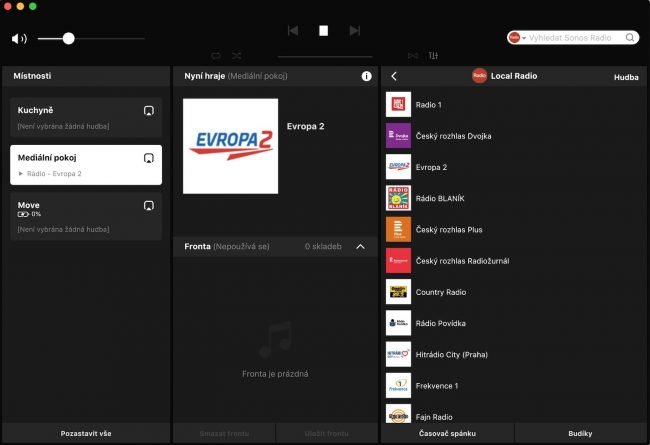
Task: Skip to next track
Action: tap(354, 31)
